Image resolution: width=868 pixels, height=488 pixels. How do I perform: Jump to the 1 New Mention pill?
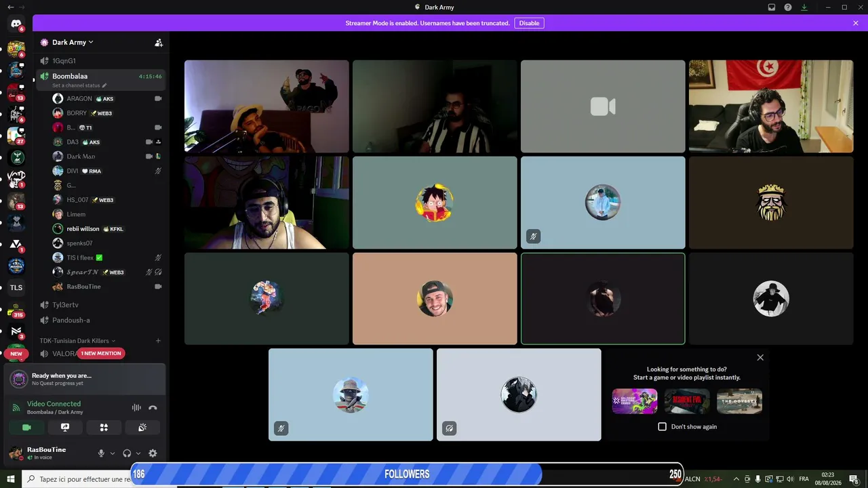coord(101,353)
